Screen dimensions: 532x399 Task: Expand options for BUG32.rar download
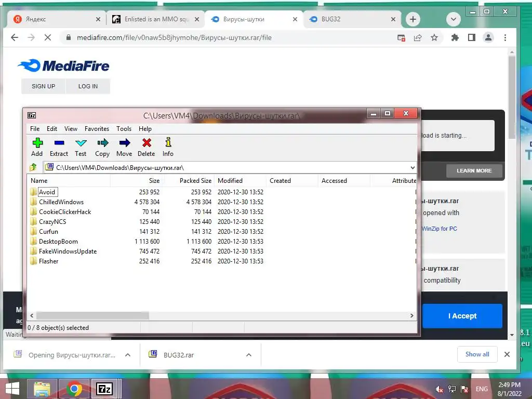point(249,355)
